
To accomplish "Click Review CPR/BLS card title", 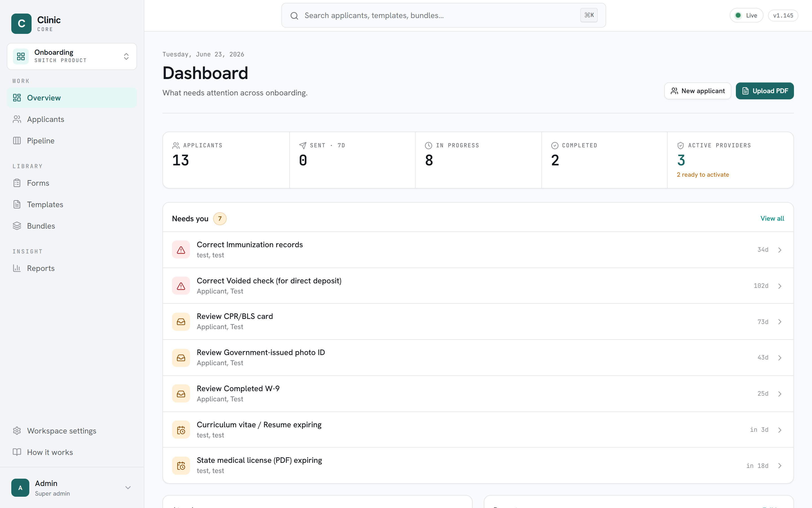I will 235,316.
